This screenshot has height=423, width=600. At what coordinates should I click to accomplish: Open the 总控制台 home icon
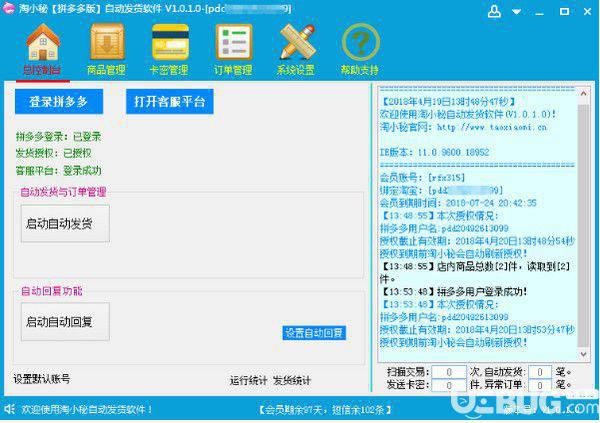(x=42, y=43)
